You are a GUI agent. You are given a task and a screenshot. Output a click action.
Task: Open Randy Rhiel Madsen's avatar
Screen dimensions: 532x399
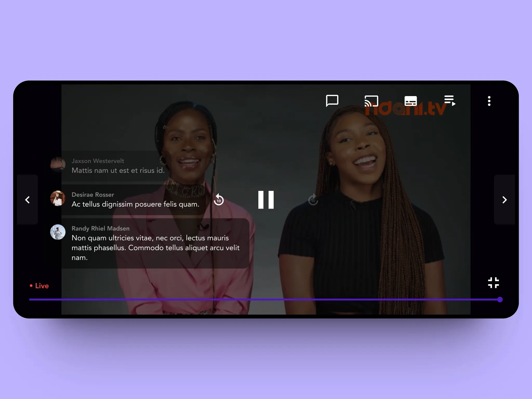click(58, 232)
